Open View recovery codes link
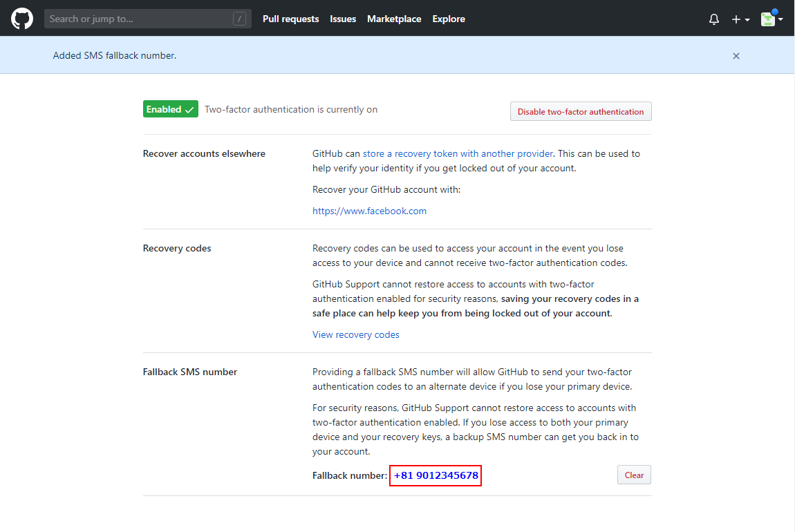Screen dimensions: 795x532 point(355,334)
